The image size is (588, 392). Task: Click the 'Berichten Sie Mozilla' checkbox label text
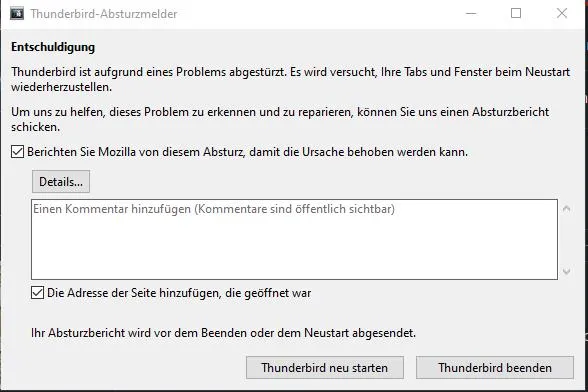[x=248, y=152]
